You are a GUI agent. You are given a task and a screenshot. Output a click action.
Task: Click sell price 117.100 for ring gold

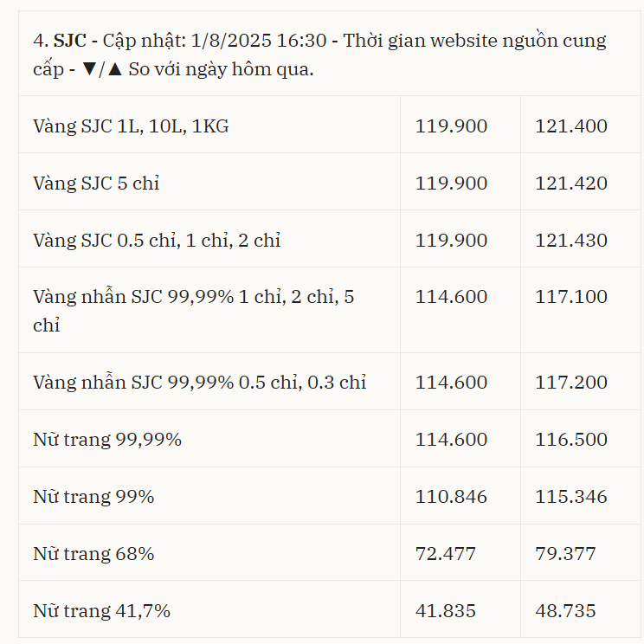pyautogui.click(x=571, y=296)
